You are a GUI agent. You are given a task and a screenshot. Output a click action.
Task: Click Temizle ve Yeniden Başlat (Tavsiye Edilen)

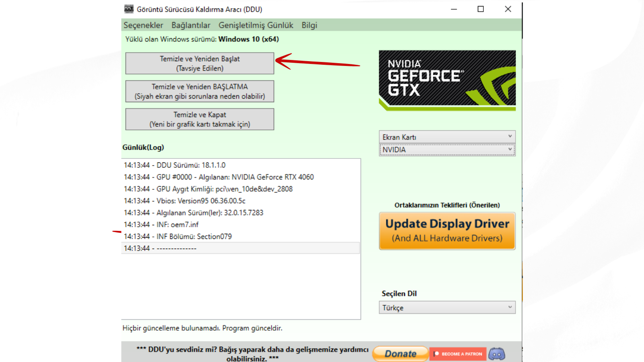tap(200, 64)
